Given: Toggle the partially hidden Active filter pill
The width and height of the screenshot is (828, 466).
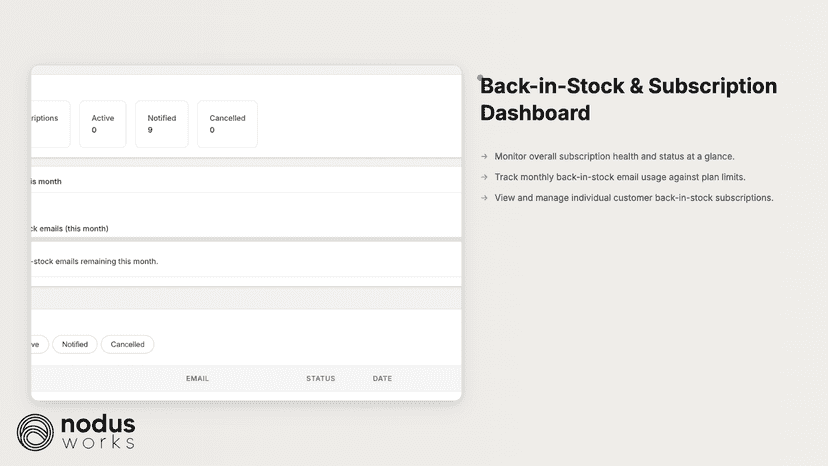Looking at the screenshot, I should (x=40, y=344).
